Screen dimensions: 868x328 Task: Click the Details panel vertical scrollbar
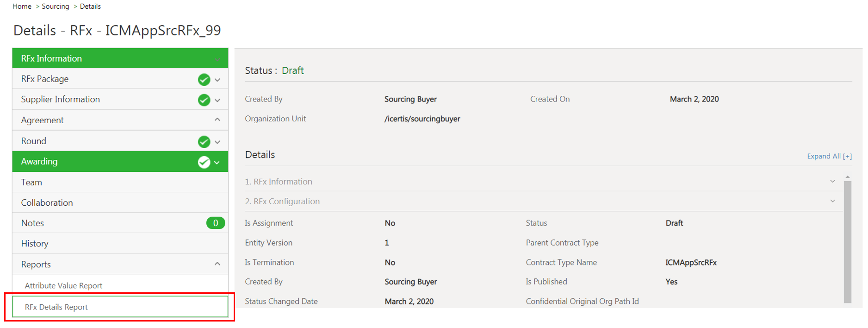point(848,241)
